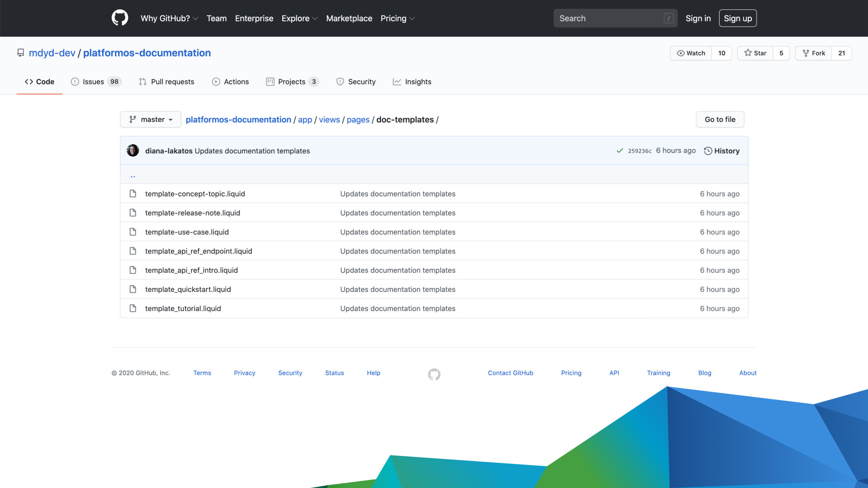
Task: Click the slash shortcut icon in search
Action: (669, 18)
